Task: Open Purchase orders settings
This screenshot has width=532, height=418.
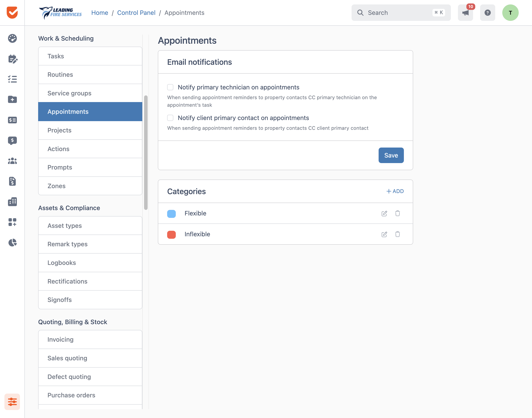Action: [90, 395]
